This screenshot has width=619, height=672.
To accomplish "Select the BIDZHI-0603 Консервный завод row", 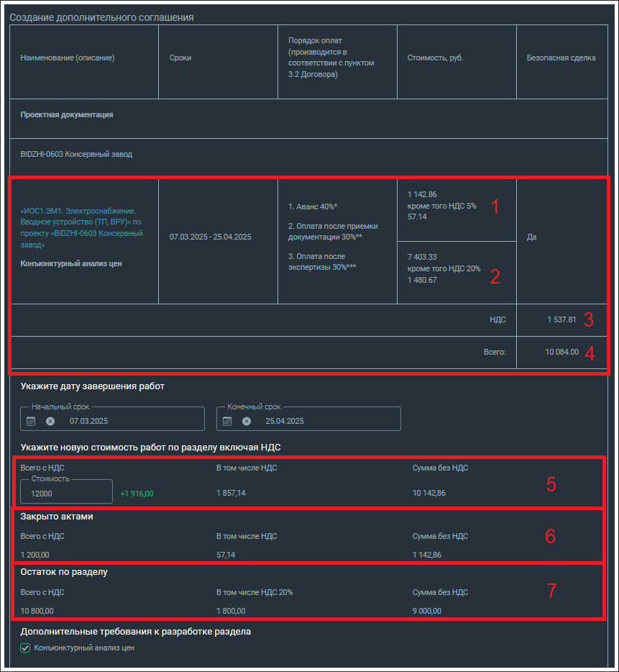I will (x=76, y=154).
